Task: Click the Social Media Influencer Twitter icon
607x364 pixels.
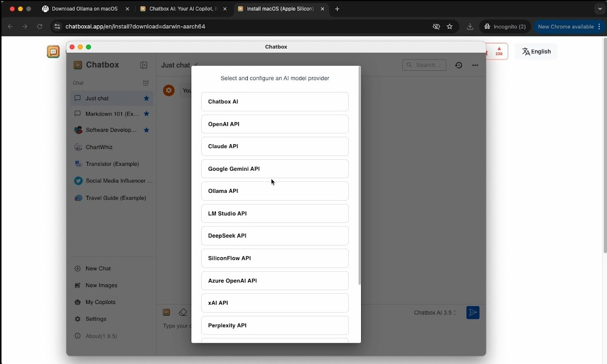Action: pos(78,181)
